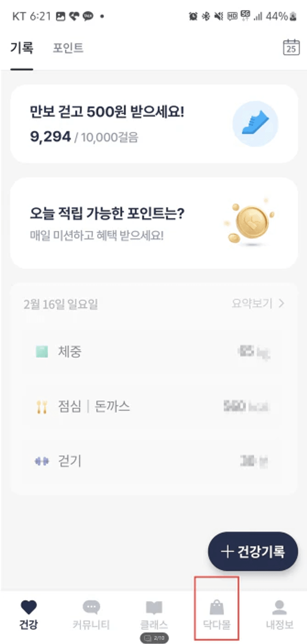Screen dimensions: 307x644
Task: Tap the battery indicator in status bar
Action: coord(293,16)
